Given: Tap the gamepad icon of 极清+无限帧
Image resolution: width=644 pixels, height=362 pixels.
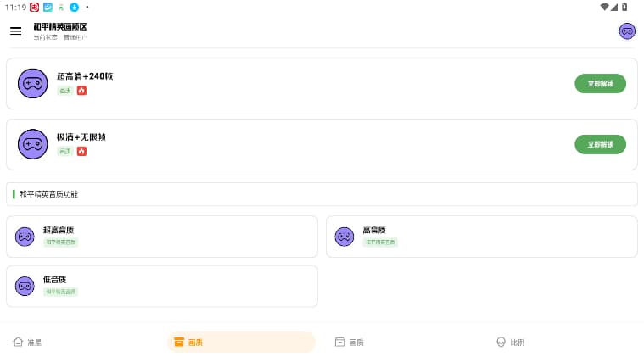Looking at the screenshot, I should (x=33, y=144).
